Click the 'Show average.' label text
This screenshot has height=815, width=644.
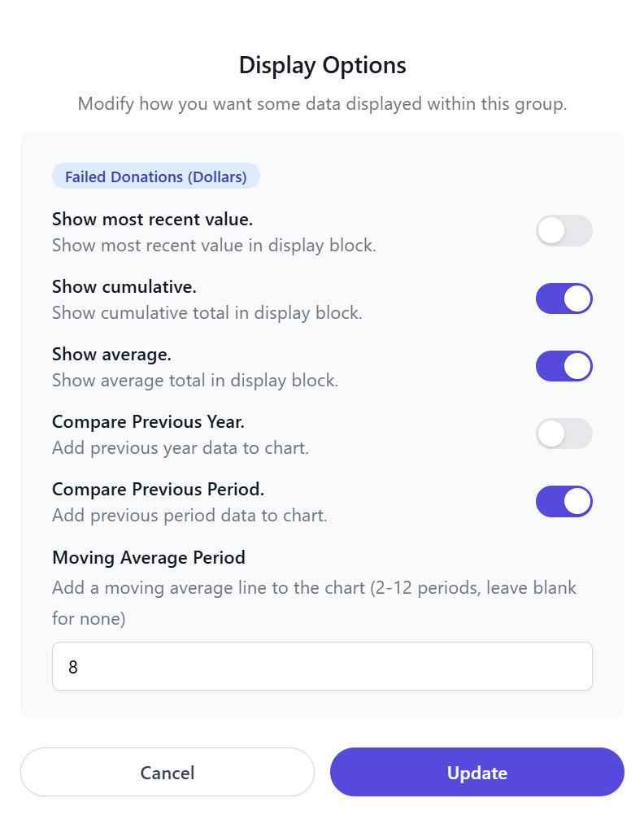pyautogui.click(x=111, y=354)
